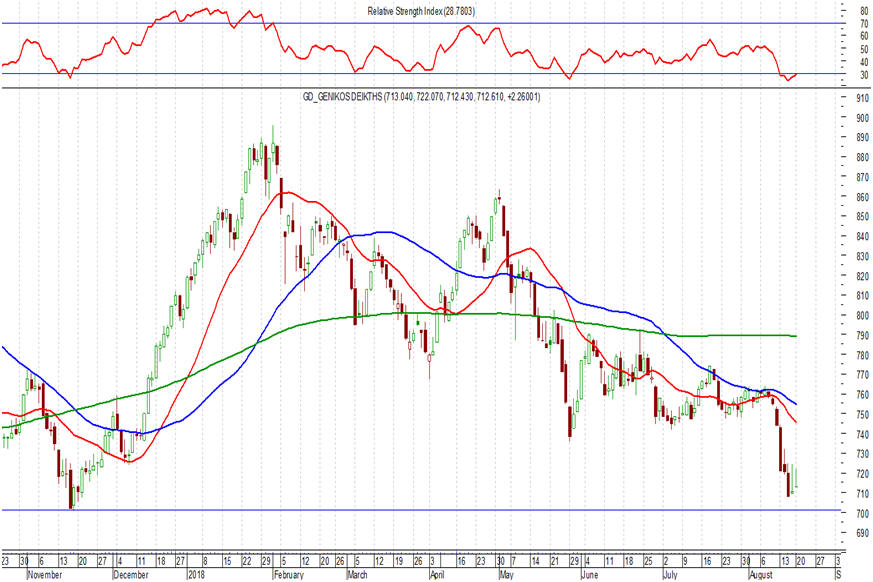
Task: Click the November month label
Action: 45,574
